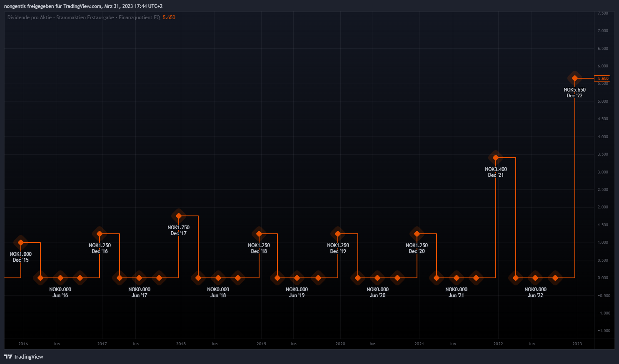Click the 2020 label on time axis
Screen dimensions: 619x364
pos(340,344)
